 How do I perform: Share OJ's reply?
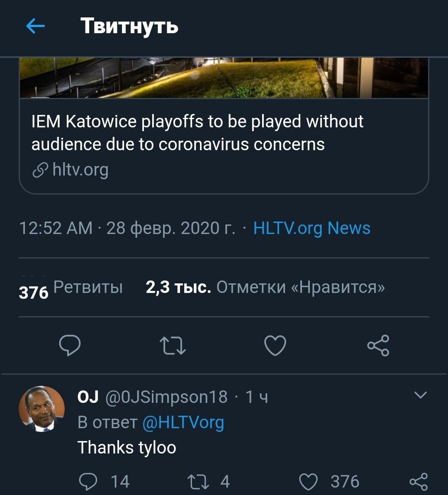tap(418, 481)
